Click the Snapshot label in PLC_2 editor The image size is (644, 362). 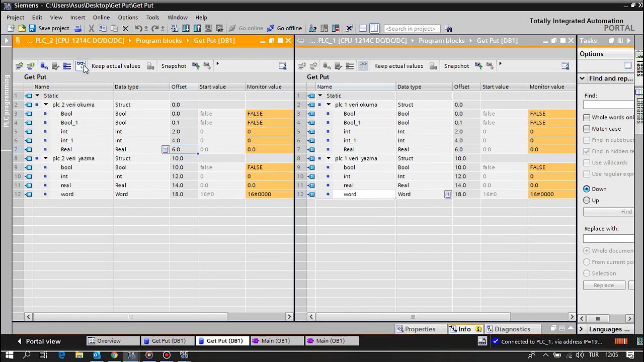pos(174,66)
